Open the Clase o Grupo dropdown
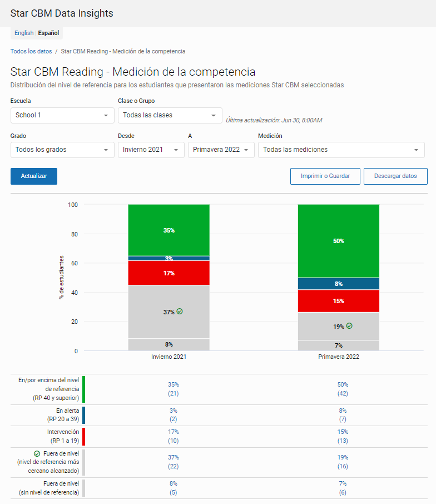The width and height of the screenshot is (436, 504). click(170, 115)
